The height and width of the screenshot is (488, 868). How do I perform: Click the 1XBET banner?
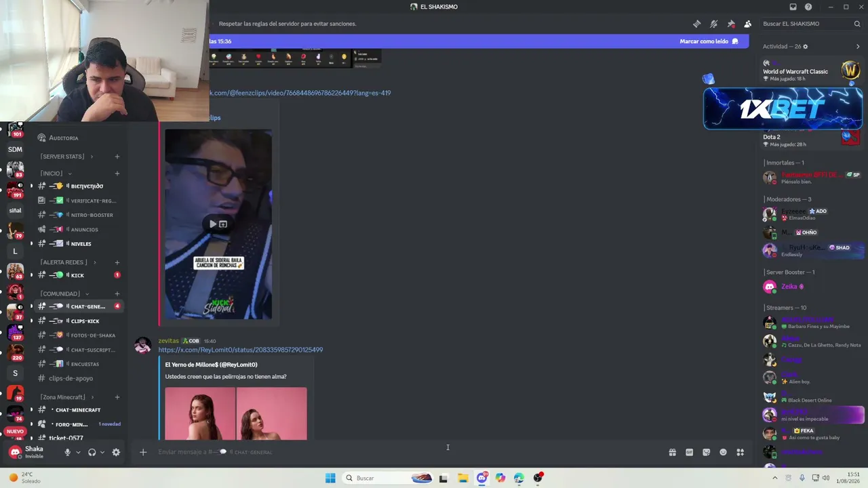coord(783,108)
